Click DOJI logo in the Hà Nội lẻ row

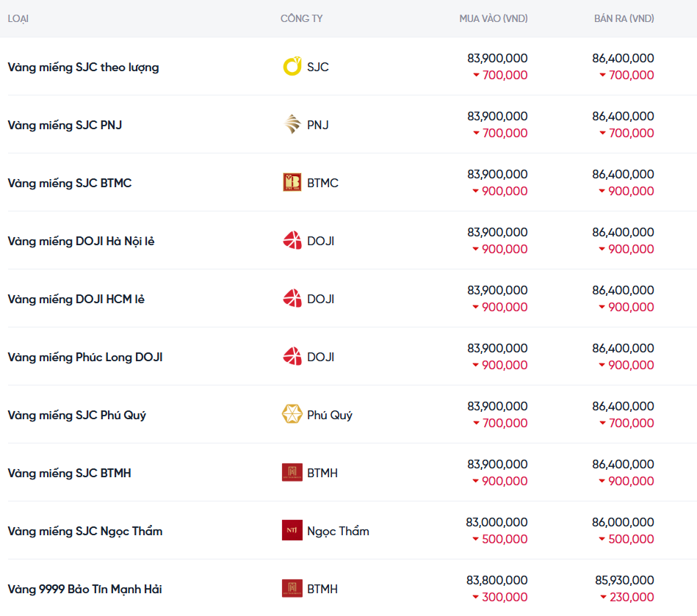[x=292, y=241]
